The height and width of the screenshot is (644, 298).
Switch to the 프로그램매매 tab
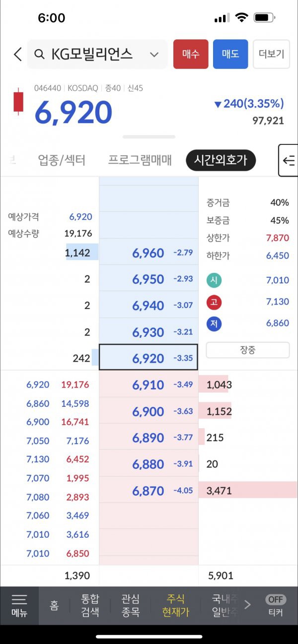tap(140, 160)
